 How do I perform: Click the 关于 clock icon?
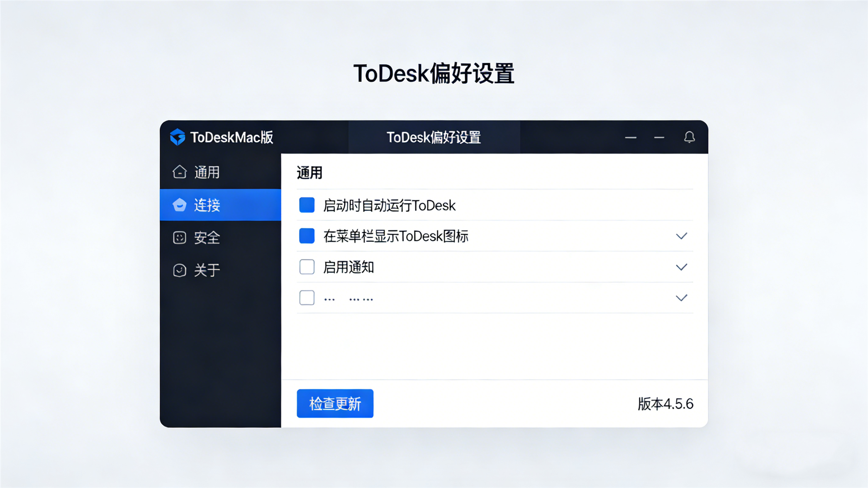point(179,270)
